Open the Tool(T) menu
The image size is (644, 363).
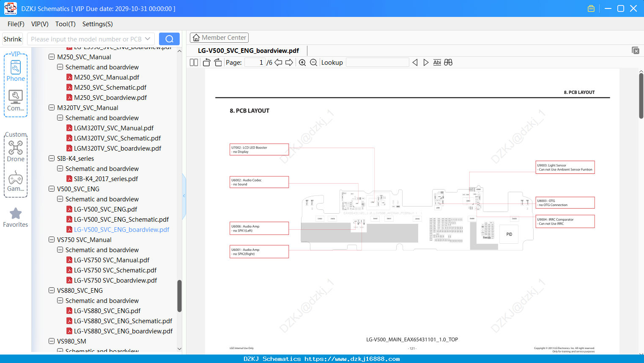click(x=66, y=24)
